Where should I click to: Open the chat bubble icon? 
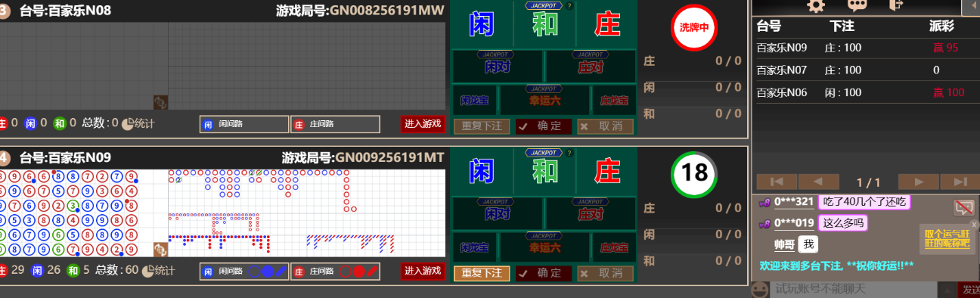point(857,5)
